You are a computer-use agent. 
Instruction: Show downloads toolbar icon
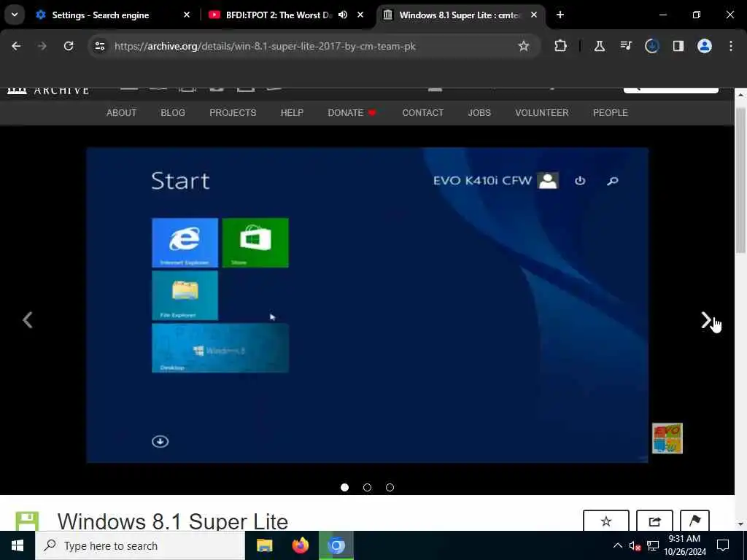652,46
